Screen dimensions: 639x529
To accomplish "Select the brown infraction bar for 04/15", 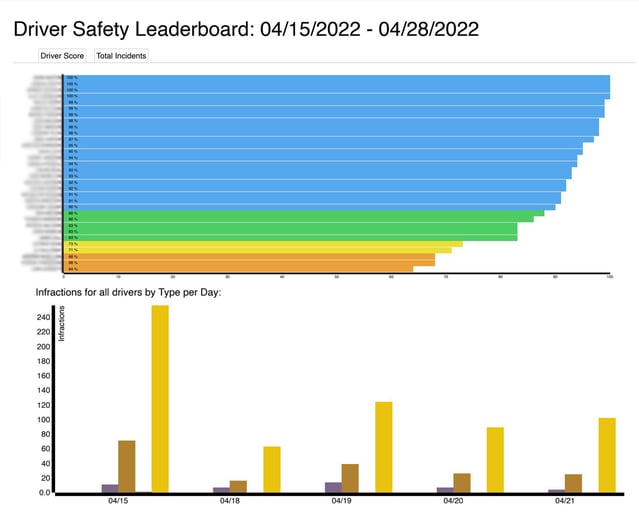I will point(127,466).
